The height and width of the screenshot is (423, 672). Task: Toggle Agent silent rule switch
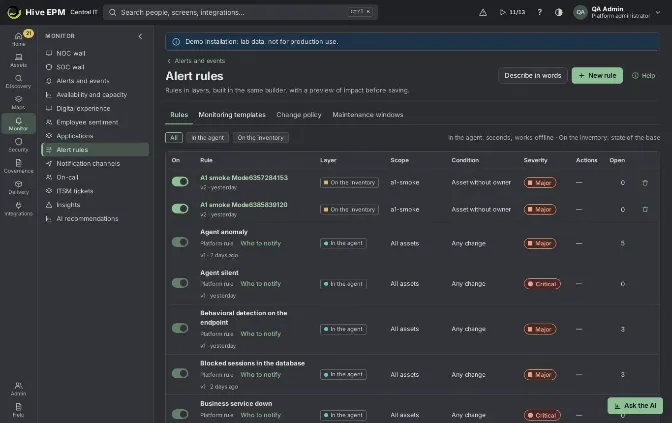coord(180,283)
